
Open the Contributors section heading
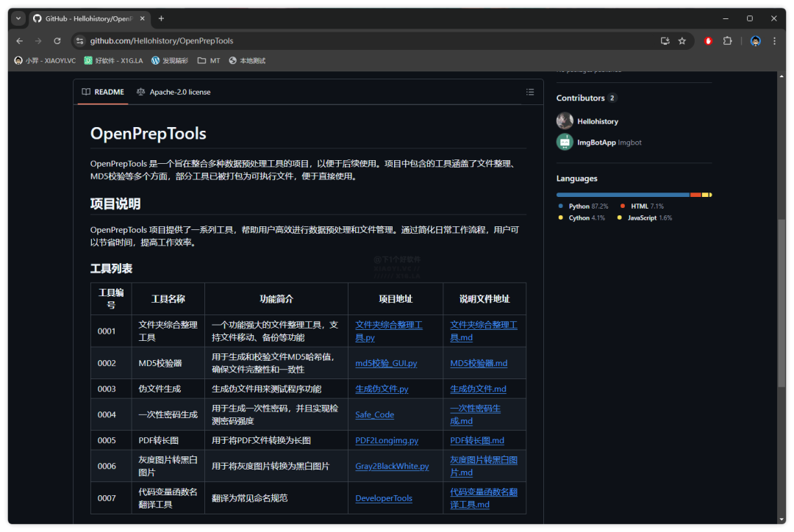pyautogui.click(x=580, y=98)
